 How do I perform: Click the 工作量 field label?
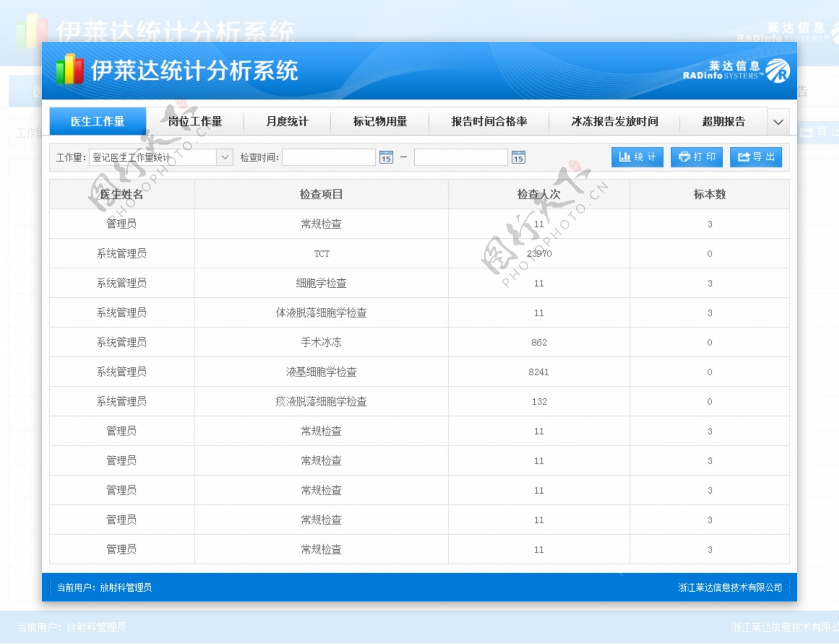coord(71,157)
